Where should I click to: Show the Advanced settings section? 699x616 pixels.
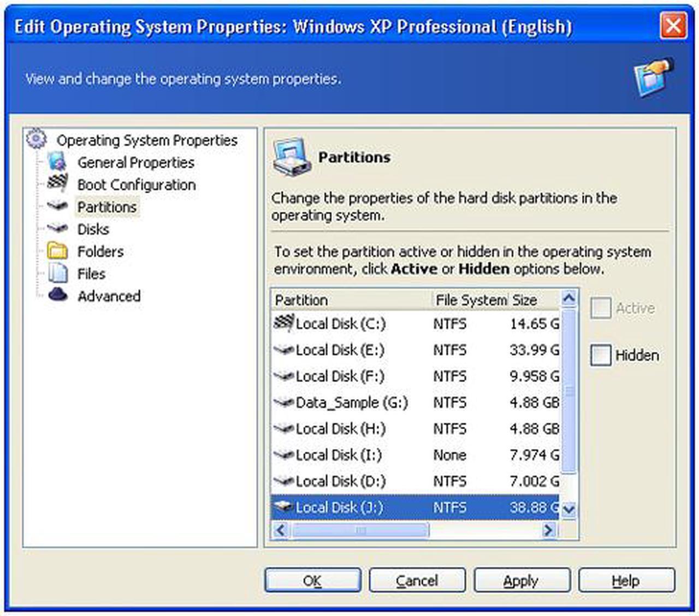pyautogui.click(x=109, y=297)
